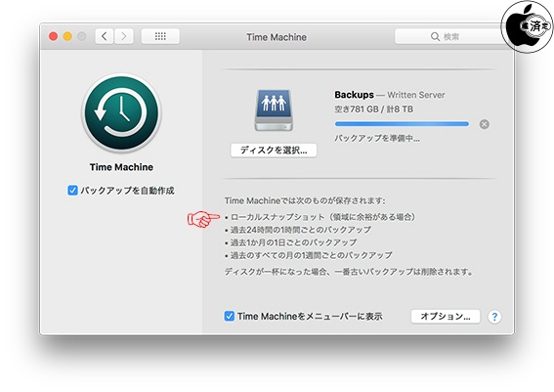Click the large Time Machine clock icon

[121, 113]
